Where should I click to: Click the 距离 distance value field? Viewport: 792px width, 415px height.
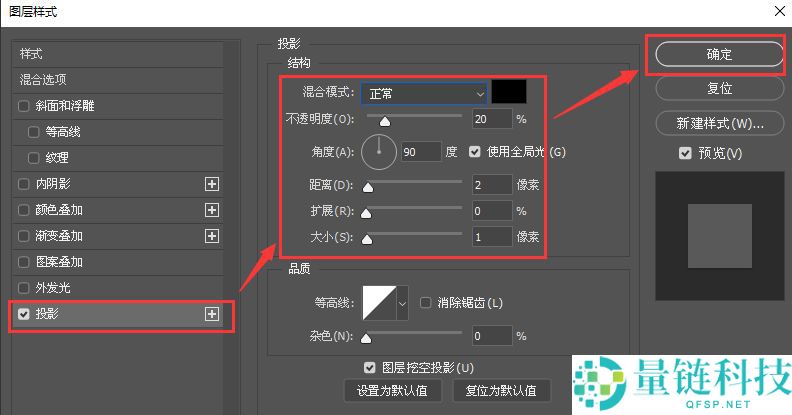point(490,185)
